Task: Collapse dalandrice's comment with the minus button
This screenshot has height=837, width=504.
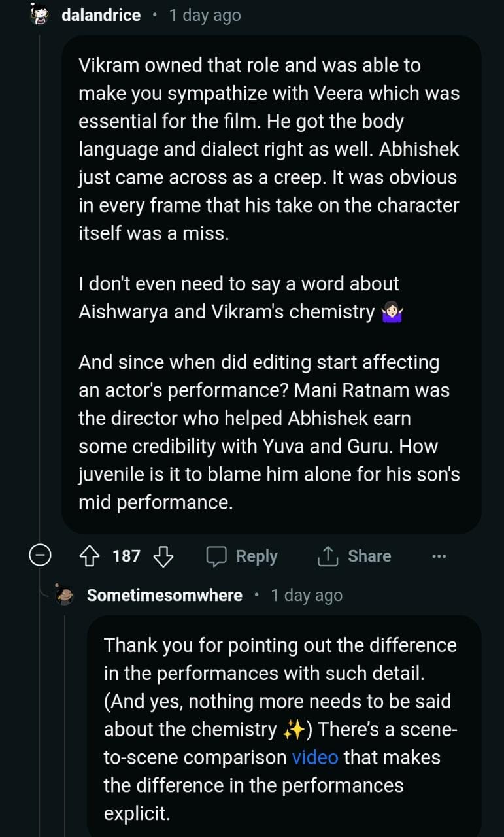Action: (41, 556)
